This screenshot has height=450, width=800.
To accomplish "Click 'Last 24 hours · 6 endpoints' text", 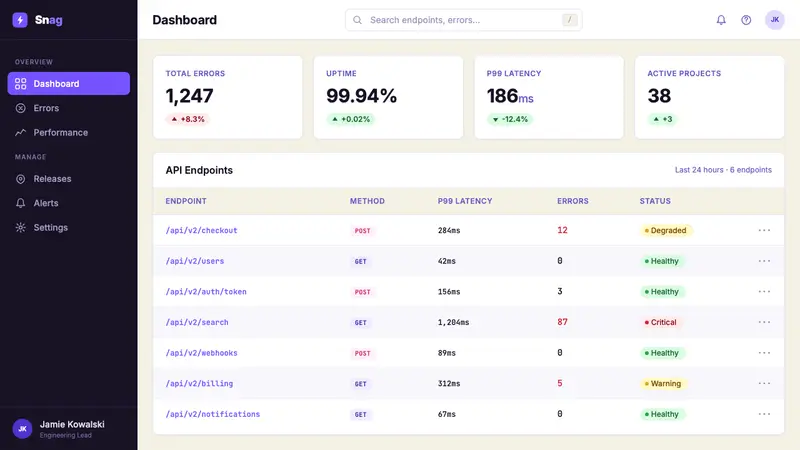I will point(723,170).
